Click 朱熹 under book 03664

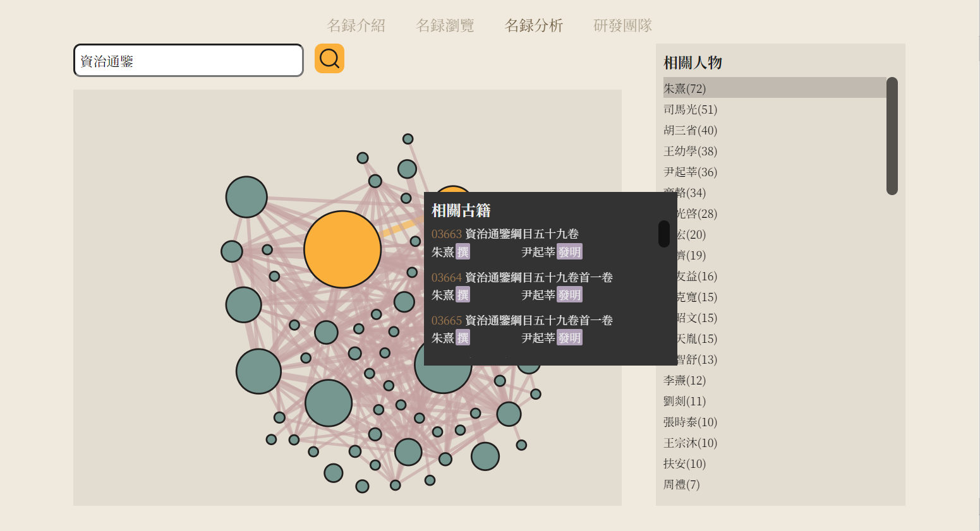click(x=443, y=295)
